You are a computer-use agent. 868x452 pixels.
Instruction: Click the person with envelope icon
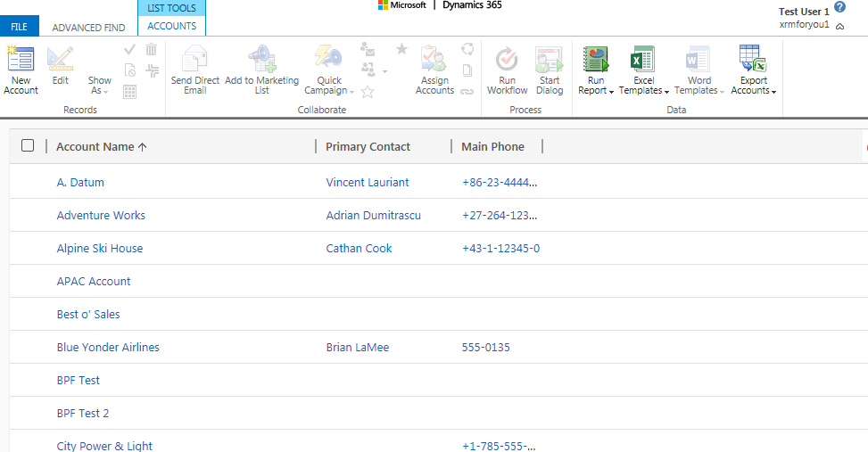[x=368, y=49]
